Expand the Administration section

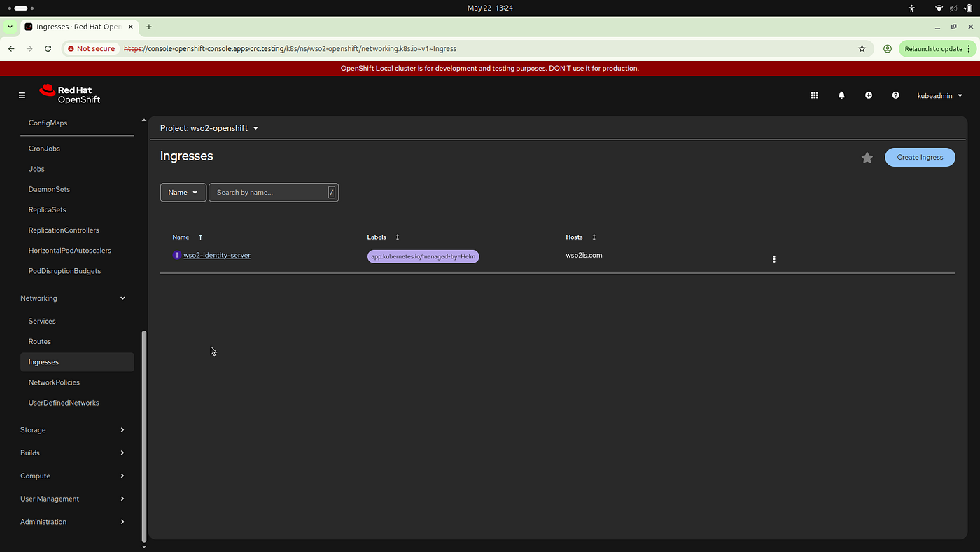(73, 522)
